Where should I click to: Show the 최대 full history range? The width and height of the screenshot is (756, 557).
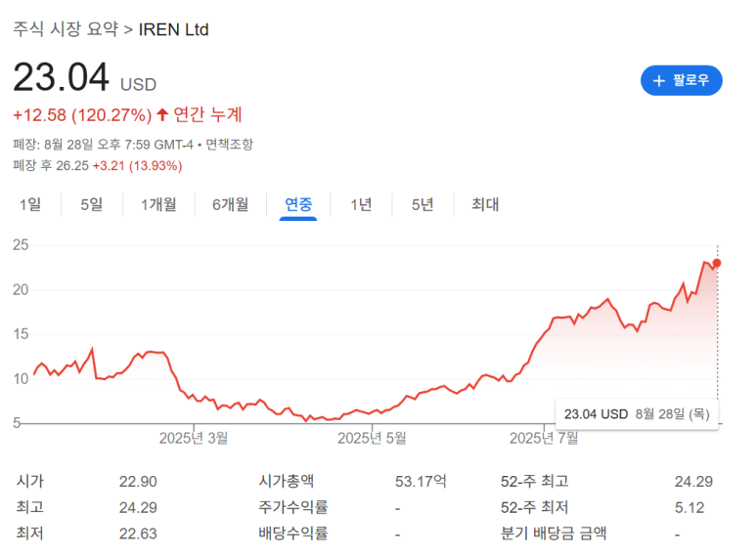click(x=485, y=204)
